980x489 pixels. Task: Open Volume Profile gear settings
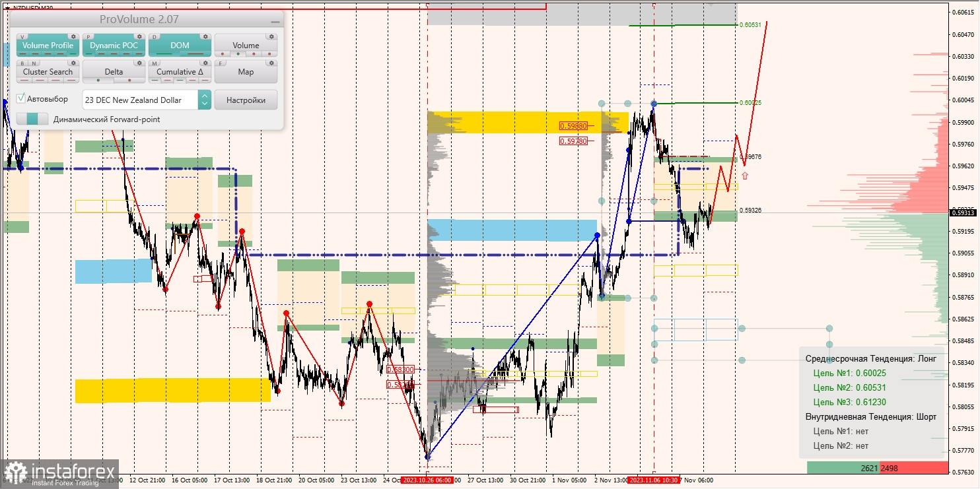tap(73, 36)
